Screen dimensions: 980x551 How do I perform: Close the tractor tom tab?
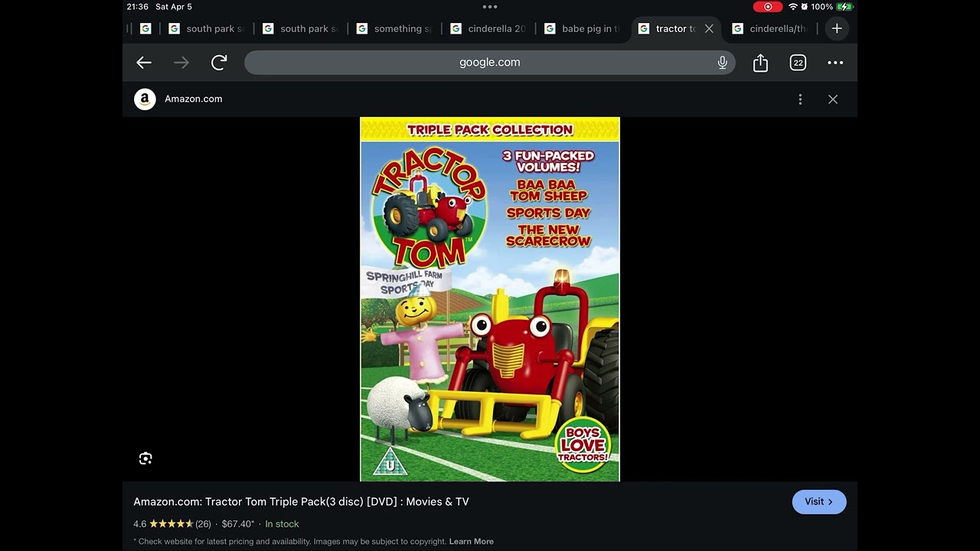click(709, 28)
